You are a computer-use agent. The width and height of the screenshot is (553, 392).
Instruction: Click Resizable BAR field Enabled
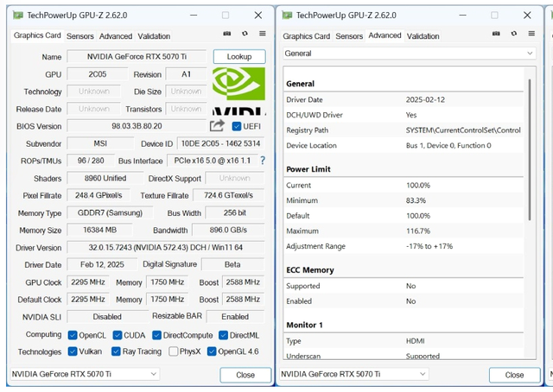click(x=235, y=317)
